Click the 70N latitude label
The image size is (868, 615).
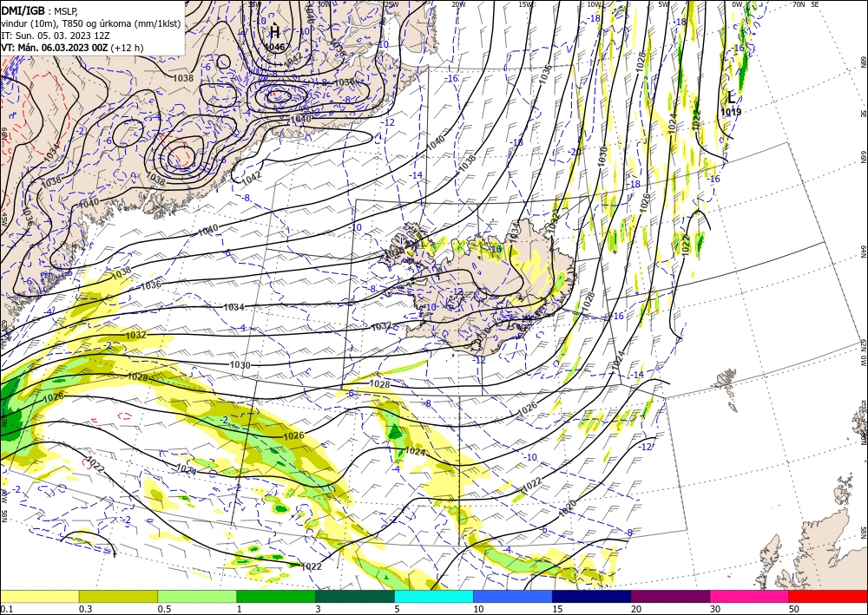point(799,4)
